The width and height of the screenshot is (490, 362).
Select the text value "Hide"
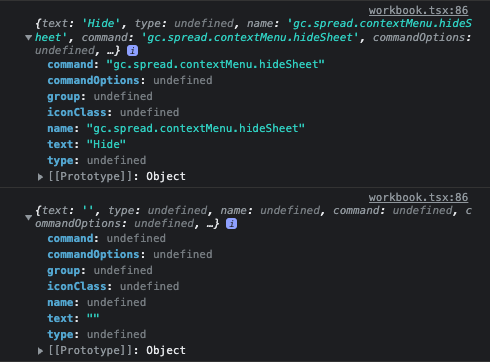click(x=106, y=144)
